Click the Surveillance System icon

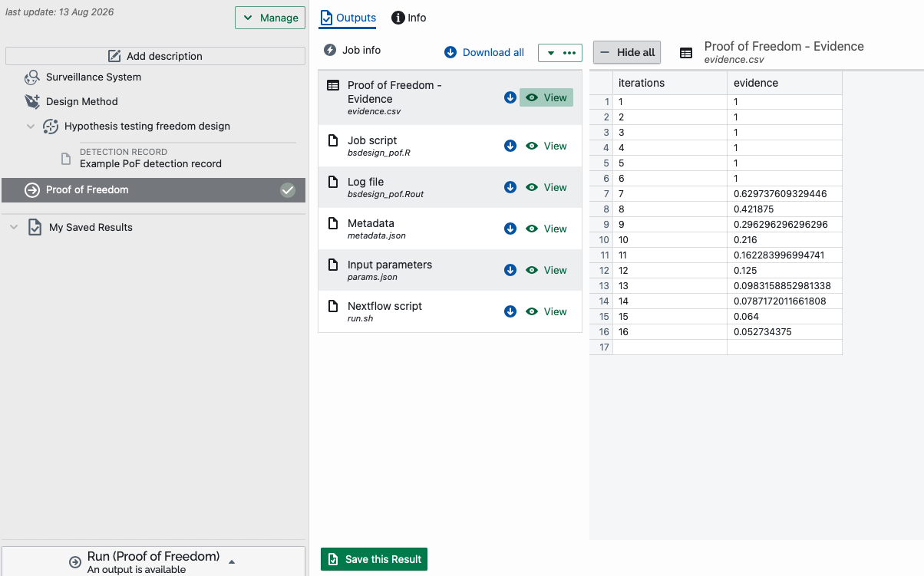(x=32, y=77)
